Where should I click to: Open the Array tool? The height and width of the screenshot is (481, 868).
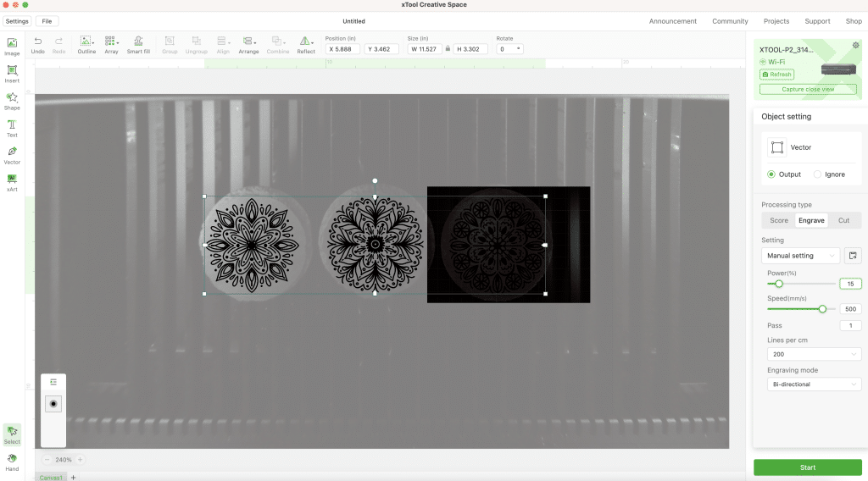point(111,46)
